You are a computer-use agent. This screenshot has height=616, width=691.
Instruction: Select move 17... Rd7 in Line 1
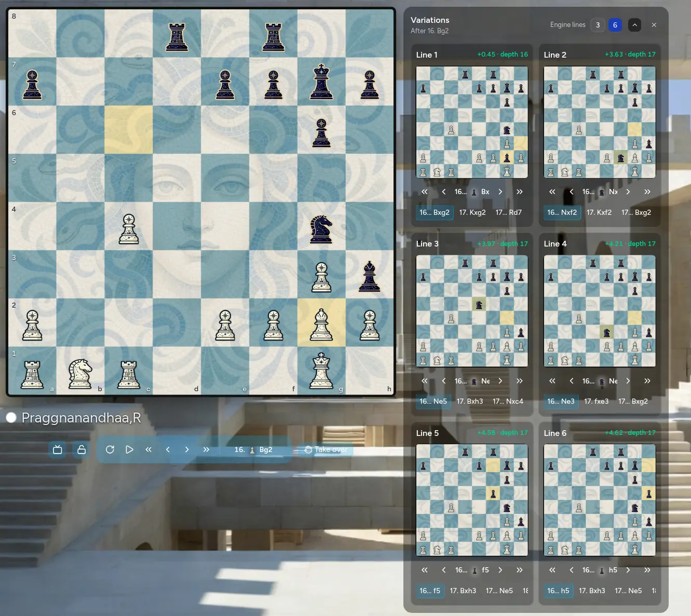point(509,212)
